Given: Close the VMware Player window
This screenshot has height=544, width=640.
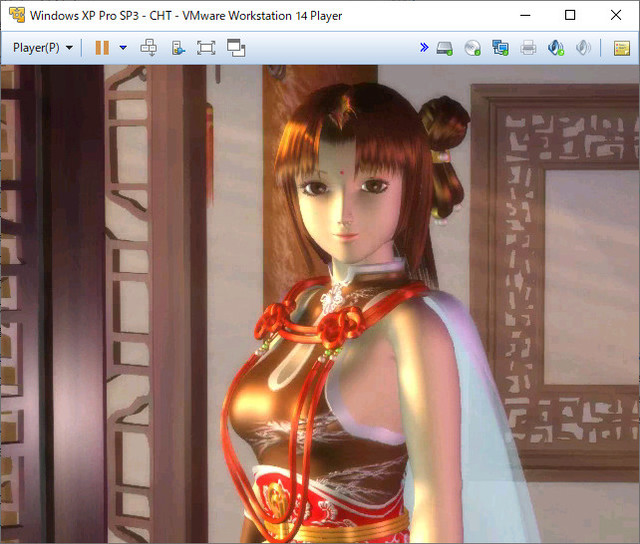Looking at the screenshot, I should coord(616,15).
